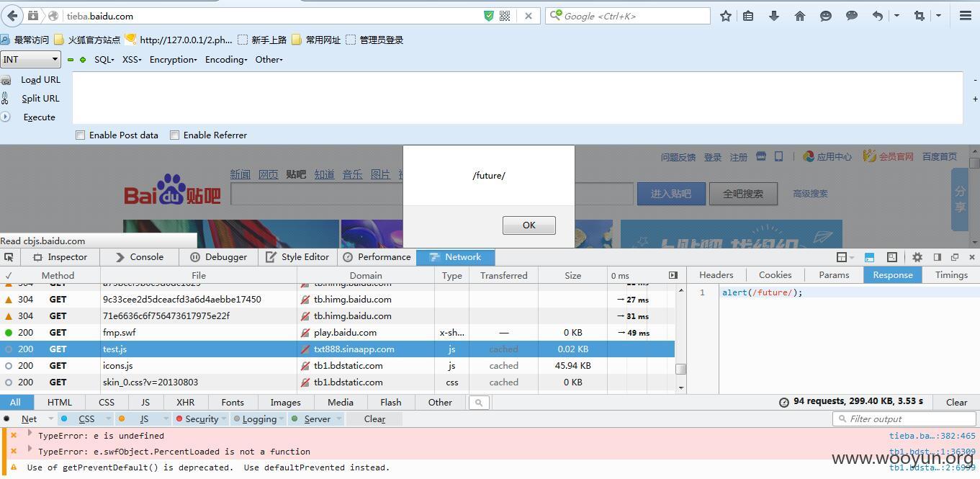Enable Referrer checkbox
Image resolution: width=980 pixels, height=479 pixels.
point(174,135)
